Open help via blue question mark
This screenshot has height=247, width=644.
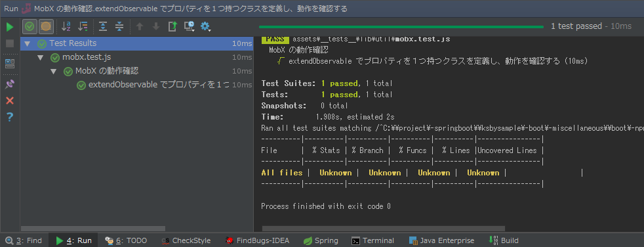pyautogui.click(x=10, y=118)
